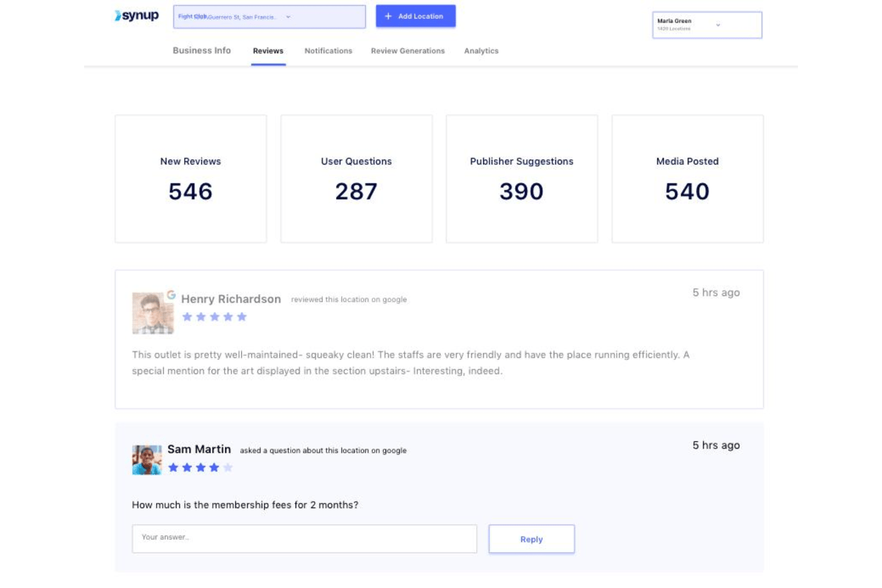Select the Publisher Suggestions 390 card

click(x=521, y=179)
